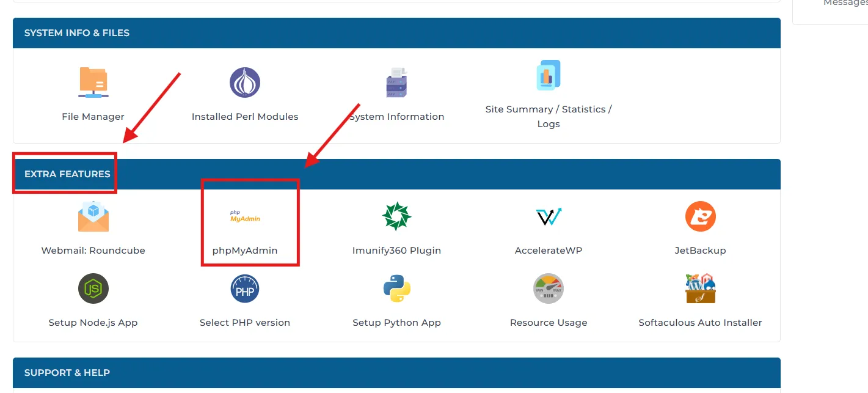The height and width of the screenshot is (393, 868).
Task: Open the Resource Usage gauge icon
Action: coord(548,288)
